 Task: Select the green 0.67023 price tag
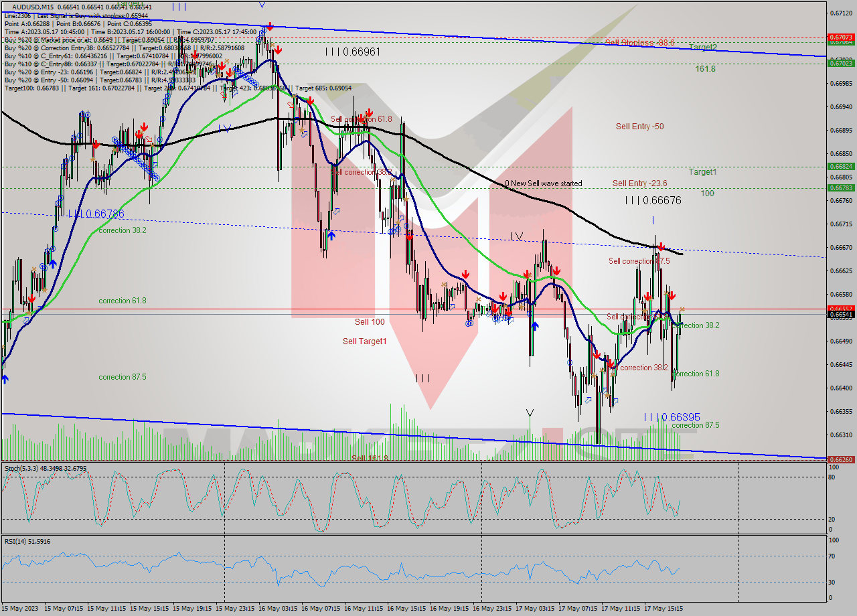(840, 63)
